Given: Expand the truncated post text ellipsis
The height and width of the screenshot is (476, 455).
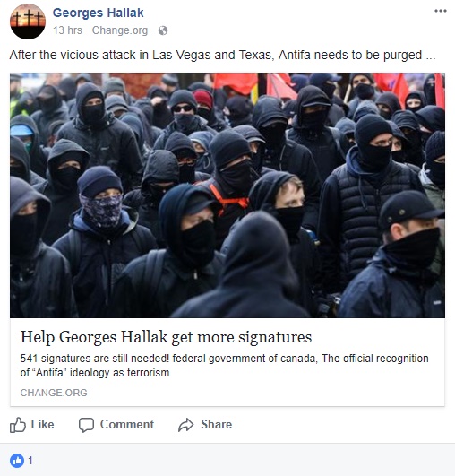Looking at the screenshot, I should click(431, 56).
